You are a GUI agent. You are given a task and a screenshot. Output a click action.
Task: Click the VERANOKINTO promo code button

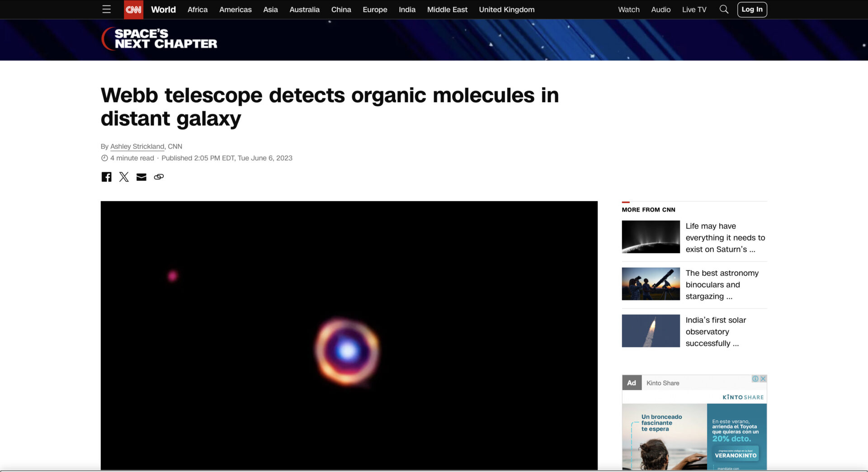click(x=736, y=454)
